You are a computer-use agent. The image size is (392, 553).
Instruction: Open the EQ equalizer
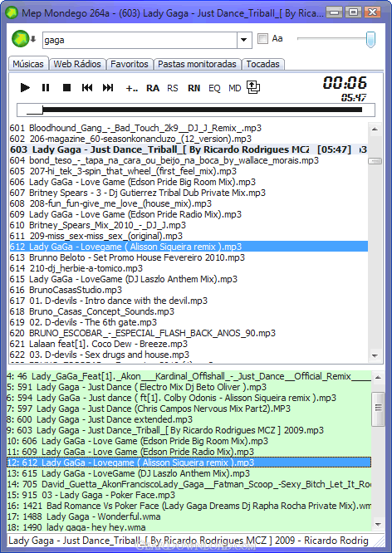point(214,88)
